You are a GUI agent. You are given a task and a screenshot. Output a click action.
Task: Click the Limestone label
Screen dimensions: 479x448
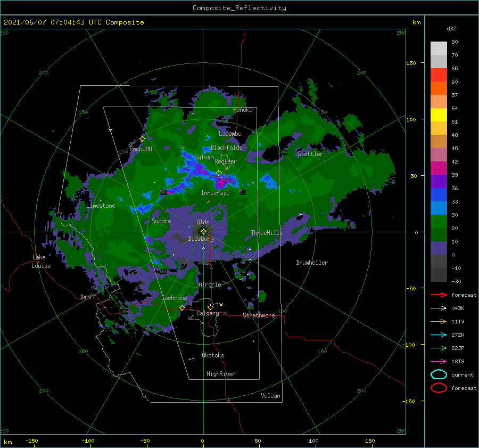101,206
